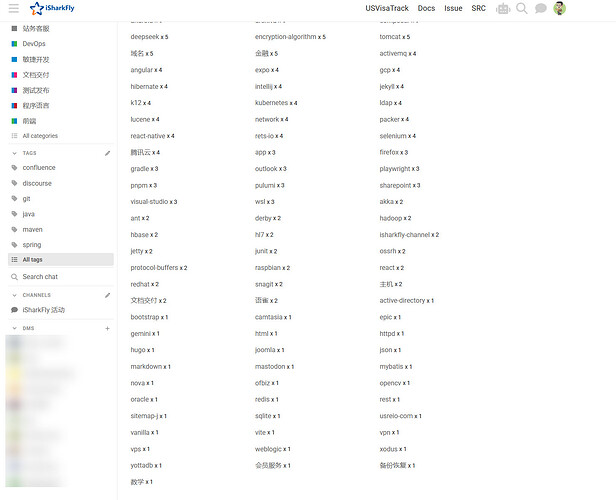Open the weblogic x 1 tag
Image resolution: width=616 pixels, height=500 pixels.
coord(273,449)
